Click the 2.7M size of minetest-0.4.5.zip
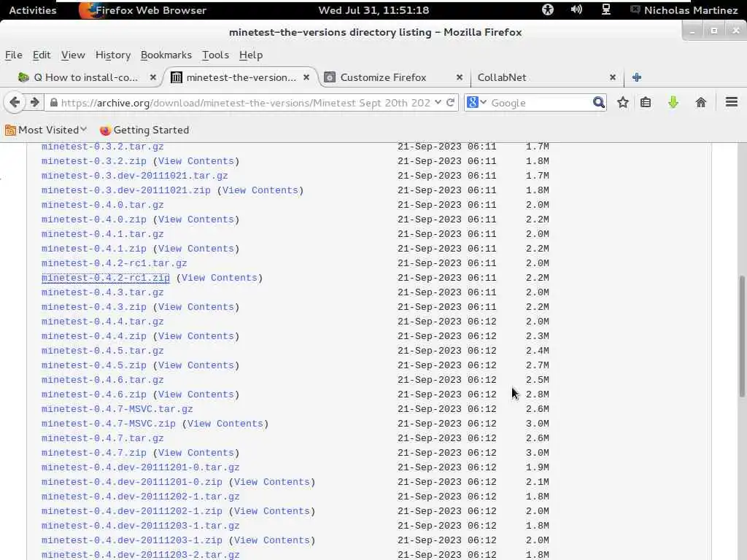The width and height of the screenshot is (747, 560). click(538, 365)
